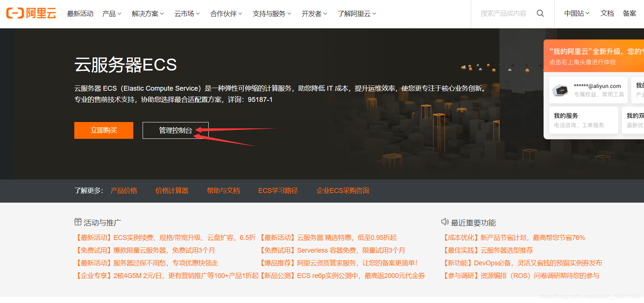Viewport: 644px width, 303px height.
Task: Open 参与调研 资源编排 (ROS) link
Action: point(520,276)
